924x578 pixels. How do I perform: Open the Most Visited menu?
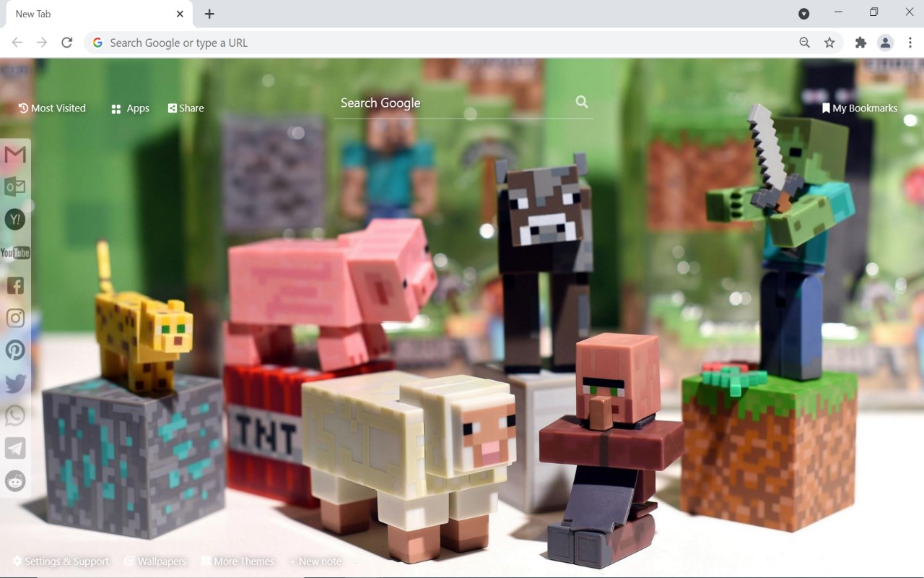click(52, 108)
